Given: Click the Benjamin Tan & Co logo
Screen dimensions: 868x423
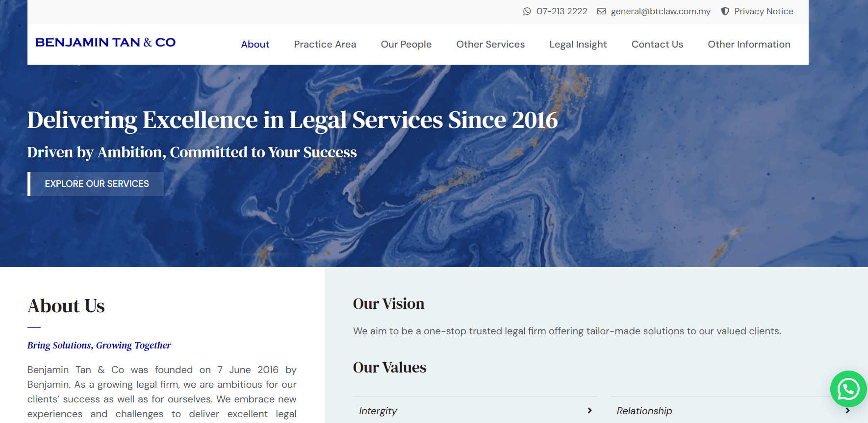Looking at the screenshot, I should click(x=105, y=43).
